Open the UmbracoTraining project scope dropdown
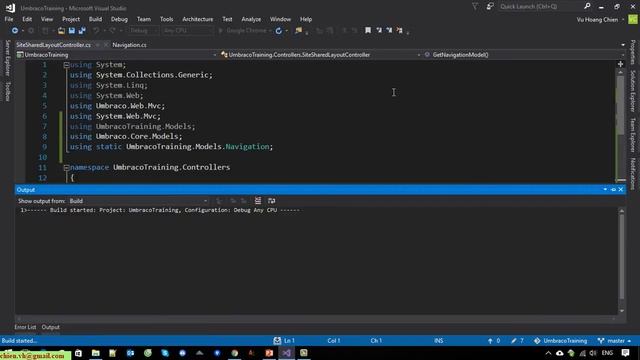This screenshot has height=360, width=640. (117, 55)
